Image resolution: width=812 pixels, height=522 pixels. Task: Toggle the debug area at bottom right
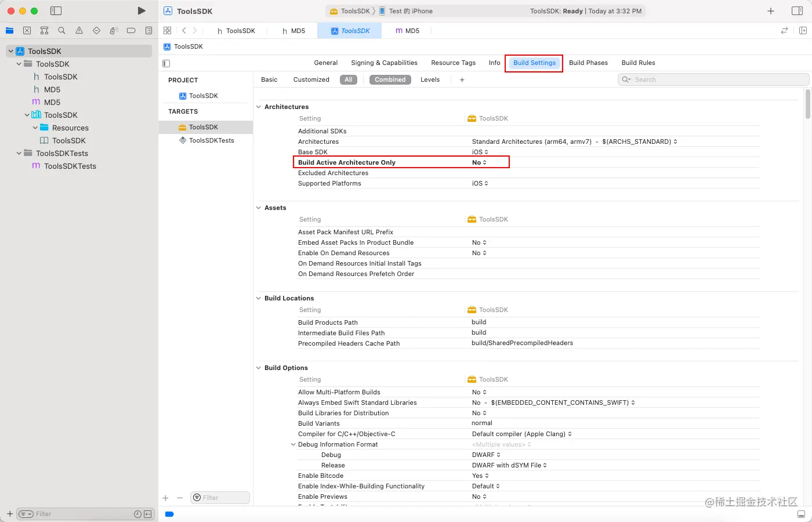click(801, 514)
